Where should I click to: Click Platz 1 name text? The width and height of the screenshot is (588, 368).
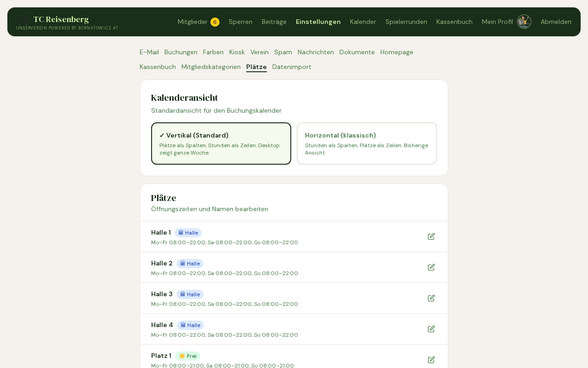tap(161, 356)
